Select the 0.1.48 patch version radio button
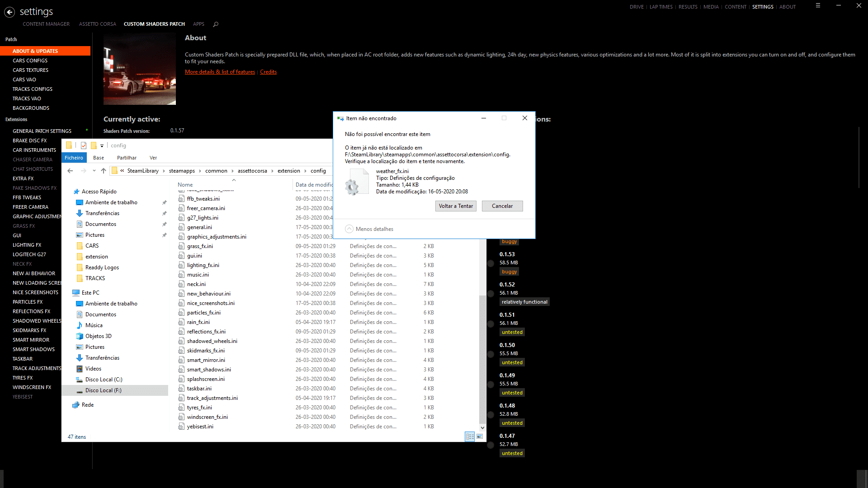This screenshot has width=868, height=488. click(491, 414)
